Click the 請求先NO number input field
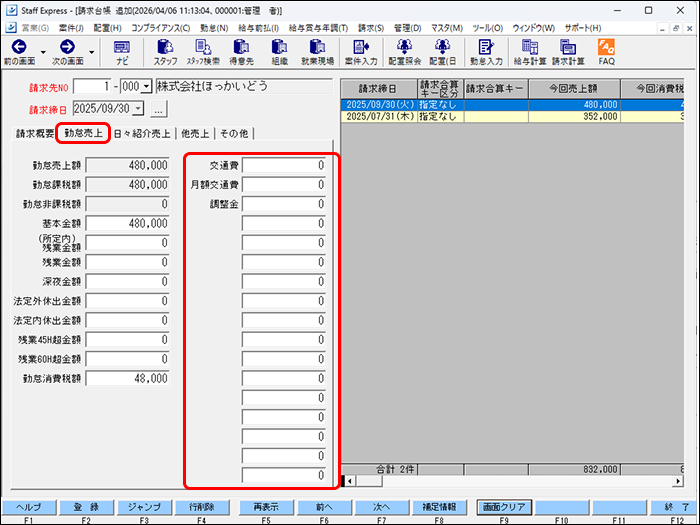Viewport: 700px width, 525px height. click(92, 86)
